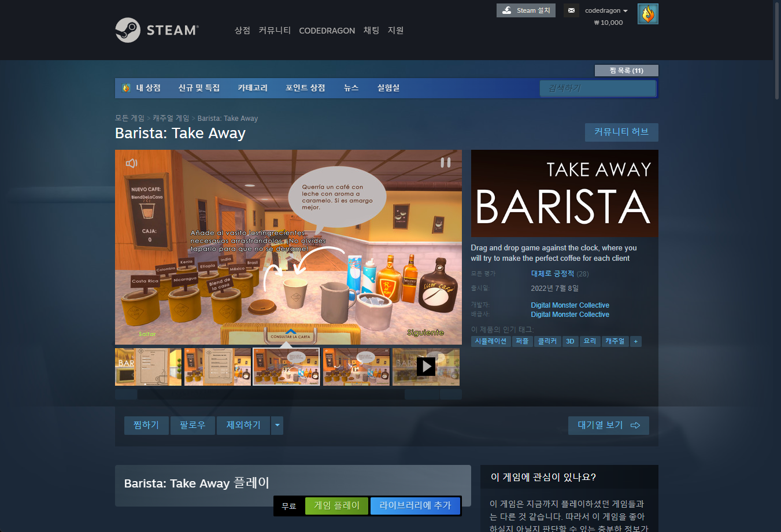781x532 pixels.
Task: Click the Steam 설치 download button
Action: [x=526, y=10]
